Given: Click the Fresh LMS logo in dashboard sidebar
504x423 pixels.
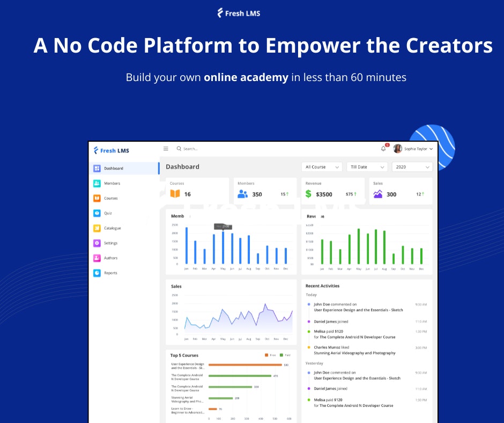Looking at the screenshot, I should [111, 150].
